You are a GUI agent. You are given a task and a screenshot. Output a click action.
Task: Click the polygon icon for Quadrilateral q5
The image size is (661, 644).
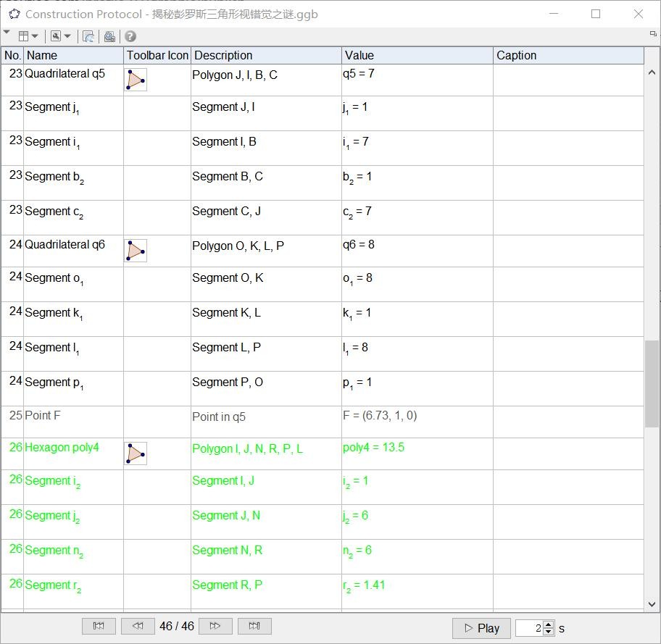[x=136, y=80]
